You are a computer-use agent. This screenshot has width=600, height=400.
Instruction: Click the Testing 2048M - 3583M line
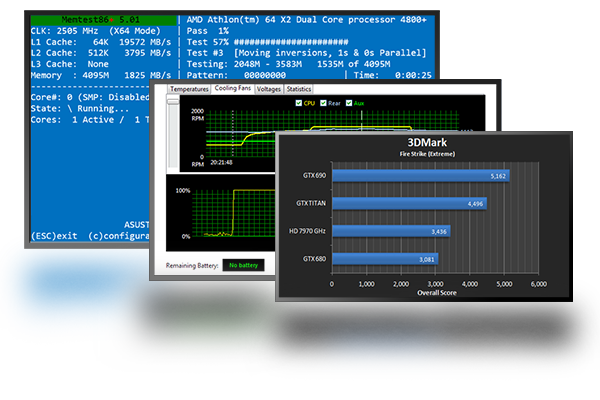point(289,64)
